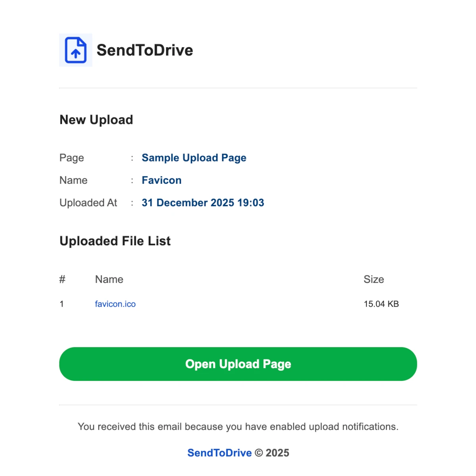Image resolution: width=476 pixels, height=476 pixels.
Task: Click the Uploaded At field label
Action: pyautogui.click(x=88, y=203)
